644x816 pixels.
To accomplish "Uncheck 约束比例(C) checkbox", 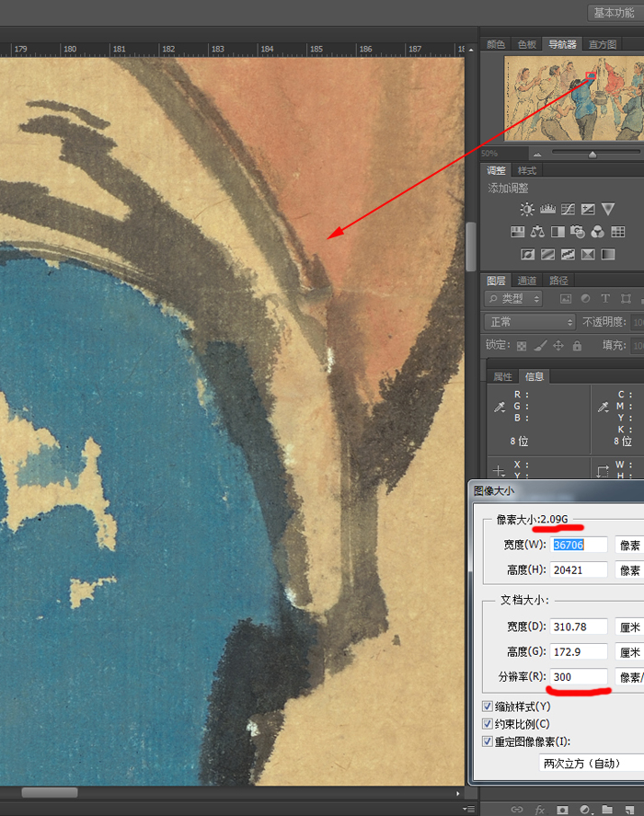I will tap(488, 724).
